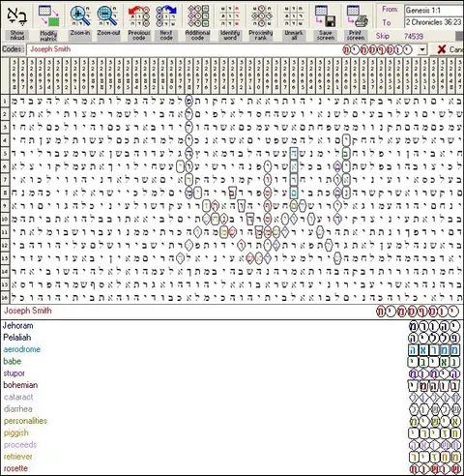
Task: Click the Print screen icon
Action: [x=357, y=16]
